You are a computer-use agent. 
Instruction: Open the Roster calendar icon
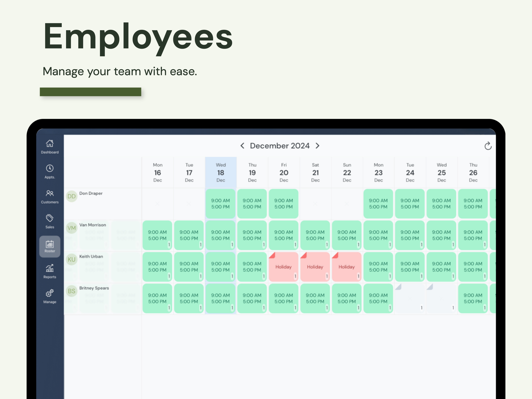click(x=50, y=245)
